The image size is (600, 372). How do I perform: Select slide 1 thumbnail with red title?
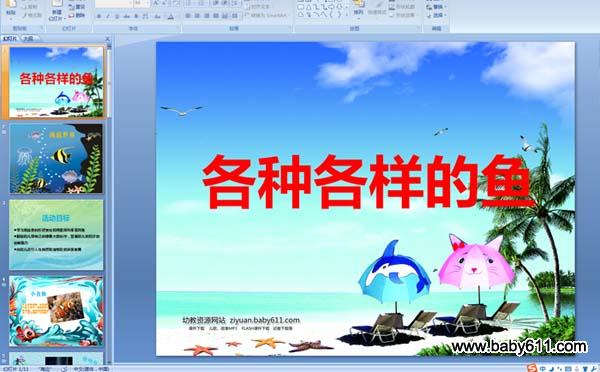click(x=56, y=82)
